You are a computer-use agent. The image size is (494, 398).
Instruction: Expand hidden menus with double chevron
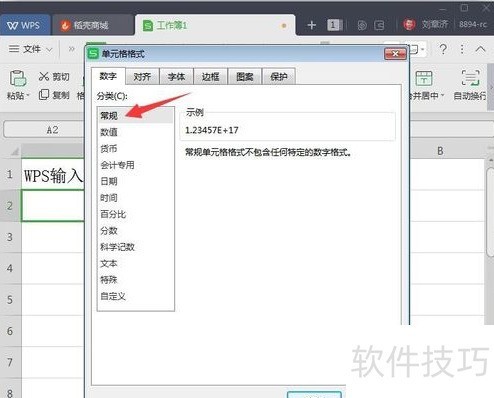tap(72, 49)
